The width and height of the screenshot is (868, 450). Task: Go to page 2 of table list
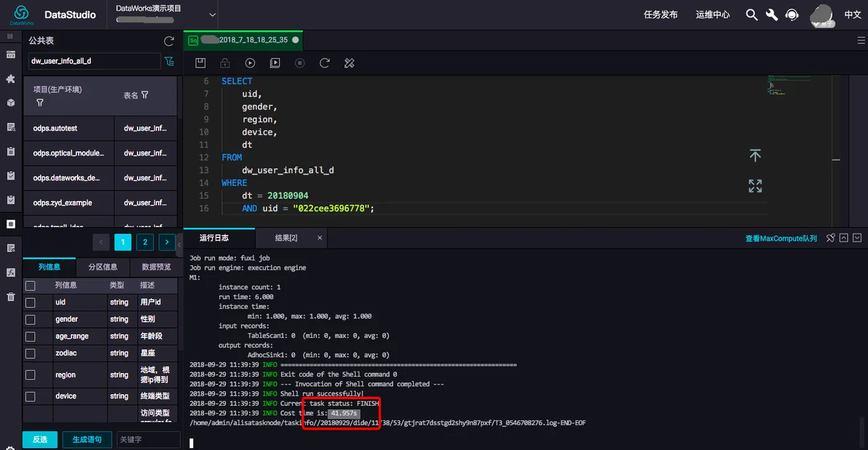[x=145, y=242]
